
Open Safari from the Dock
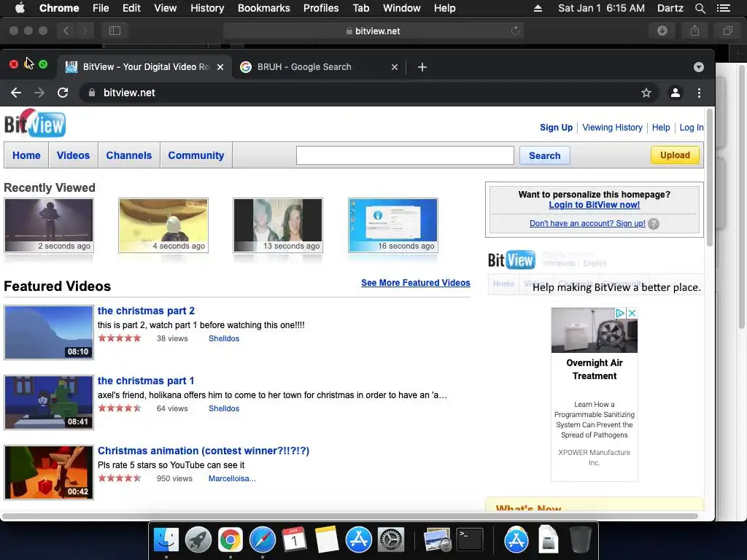pyautogui.click(x=263, y=540)
